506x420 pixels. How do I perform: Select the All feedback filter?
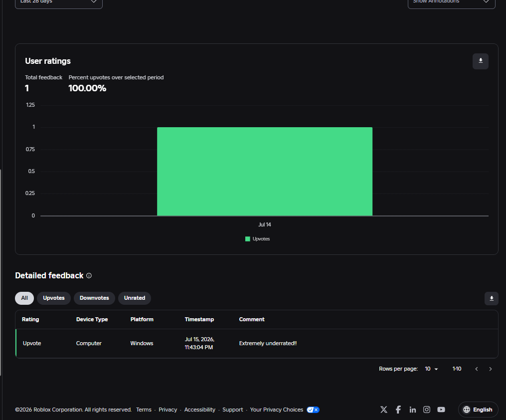pos(24,298)
